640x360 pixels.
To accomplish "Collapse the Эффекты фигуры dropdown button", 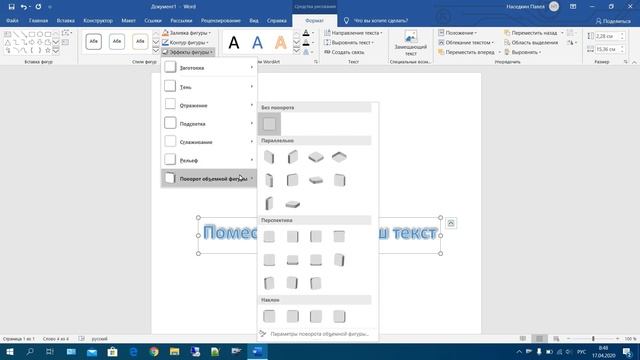I will [188, 52].
